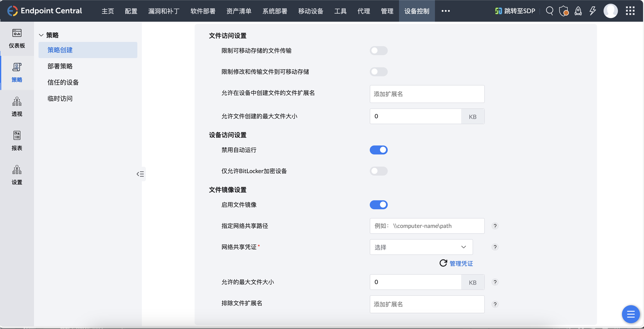The height and width of the screenshot is (329, 644).
Task: Open the 网络共享凭证 选择 dropdown
Action: 421,247
